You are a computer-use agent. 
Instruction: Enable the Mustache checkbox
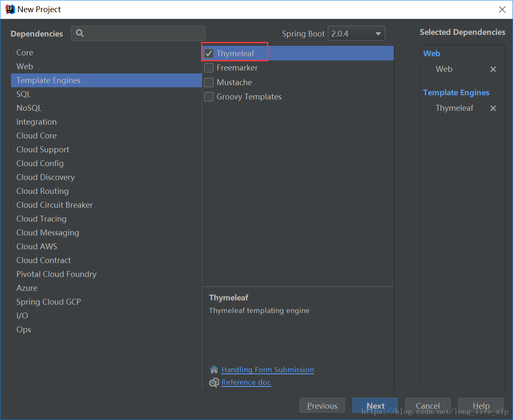click(209, 82)
